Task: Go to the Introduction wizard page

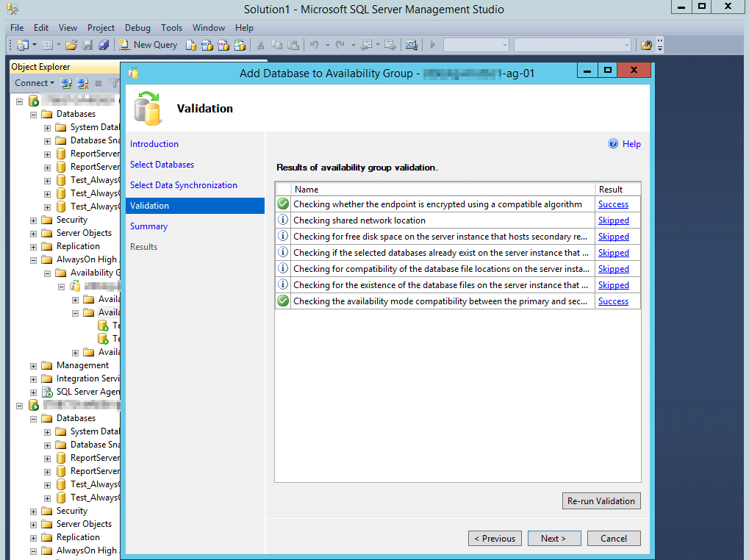Action: click(154, 144)
